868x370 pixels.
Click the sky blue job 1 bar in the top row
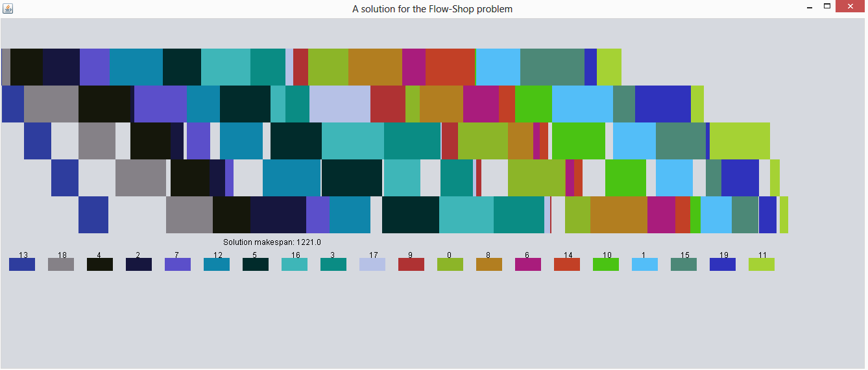coord(498,67)
